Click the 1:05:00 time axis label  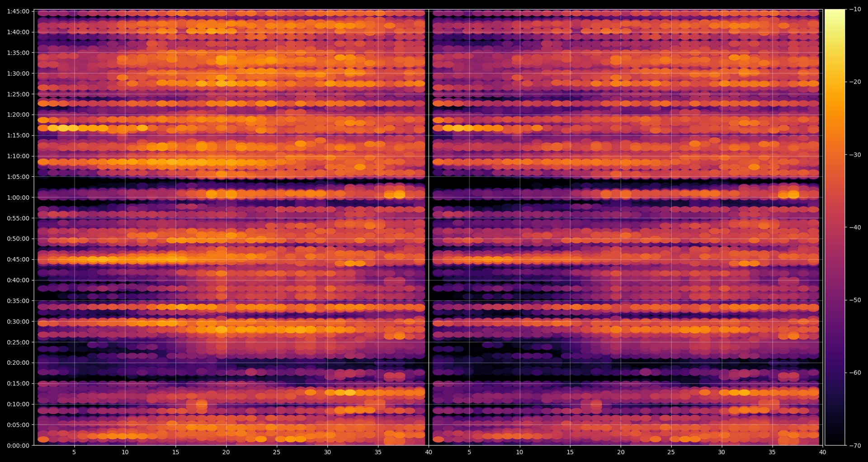[18, 177]
